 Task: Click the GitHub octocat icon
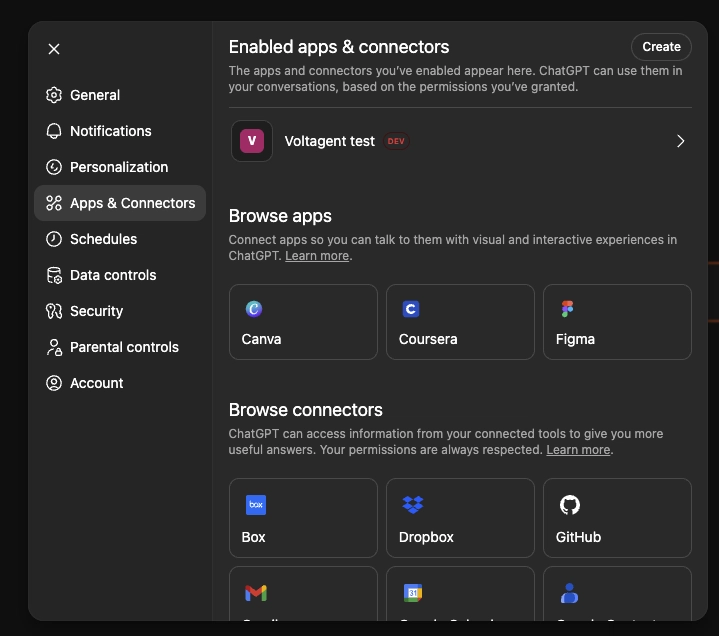coord(570,505)
